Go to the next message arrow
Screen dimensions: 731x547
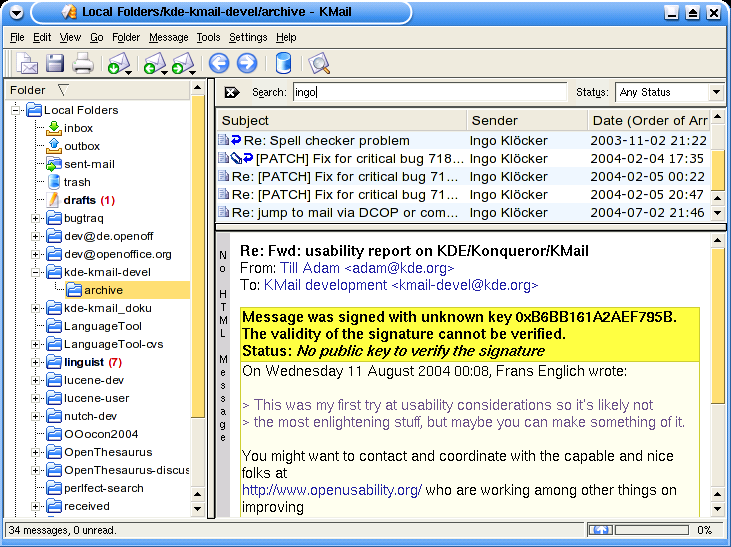coord(246,65)
